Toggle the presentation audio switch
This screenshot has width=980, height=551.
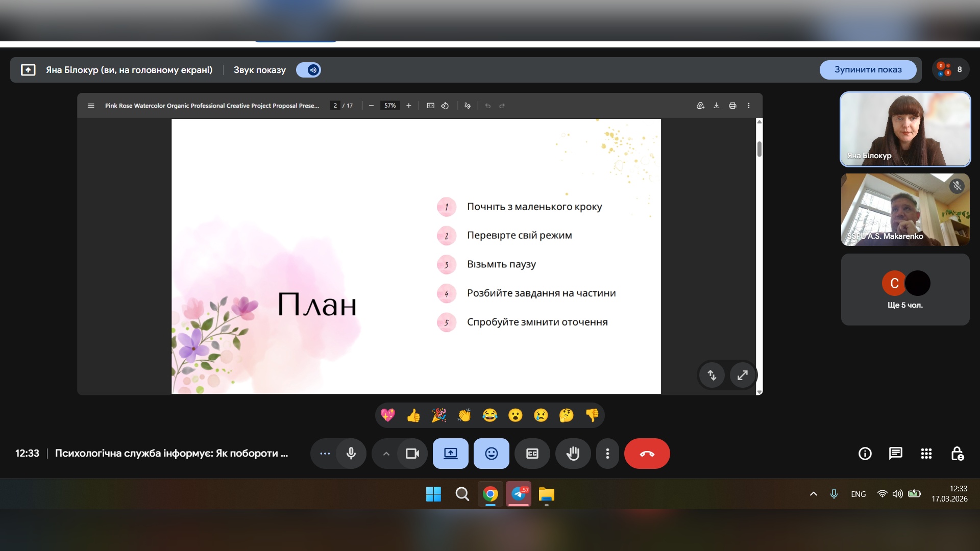309,70
